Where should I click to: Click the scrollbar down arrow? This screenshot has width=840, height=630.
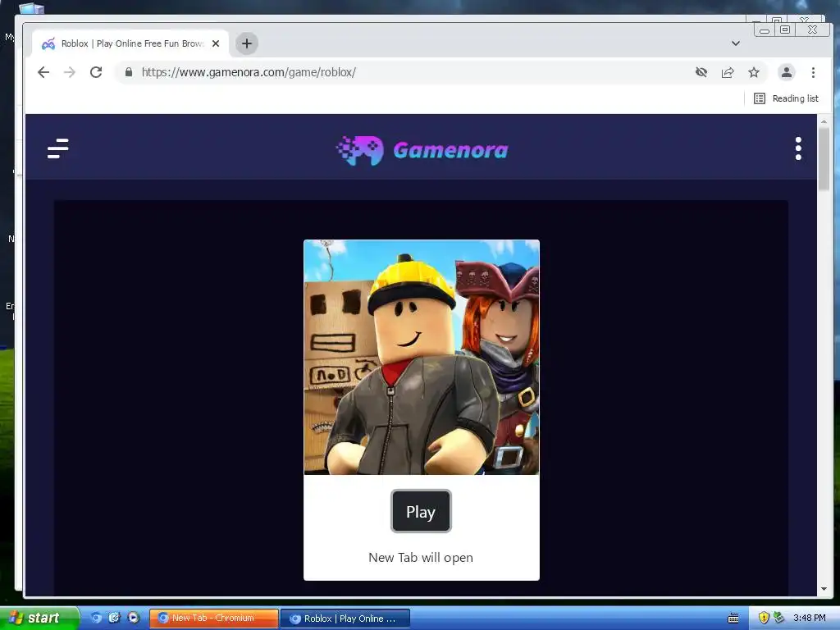(x=824, y=589)
